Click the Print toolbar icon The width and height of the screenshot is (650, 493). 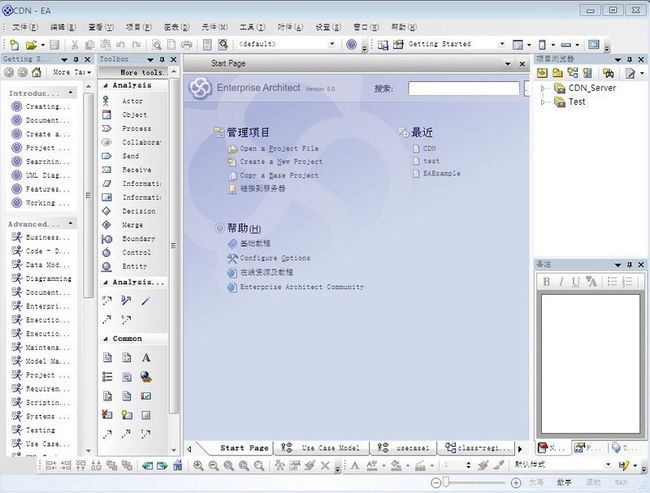coord(187,44)
